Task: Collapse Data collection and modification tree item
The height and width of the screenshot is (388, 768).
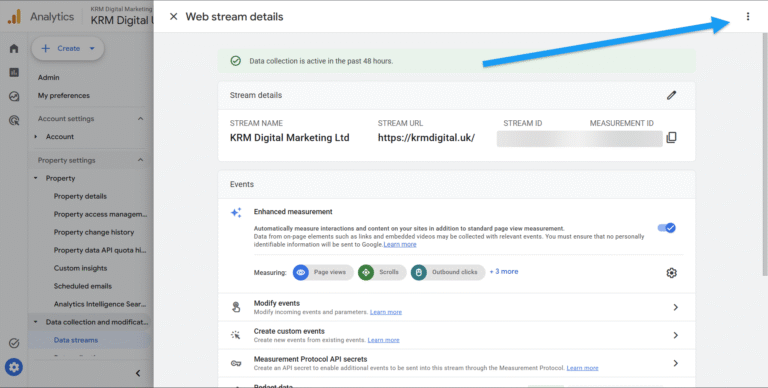Action: 35,322
